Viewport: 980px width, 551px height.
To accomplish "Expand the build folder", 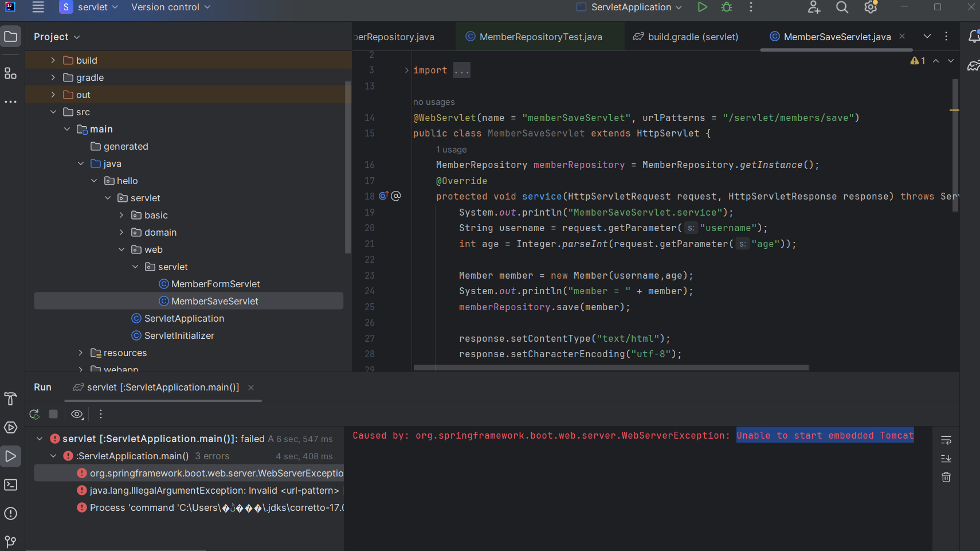I will [53, 60].
